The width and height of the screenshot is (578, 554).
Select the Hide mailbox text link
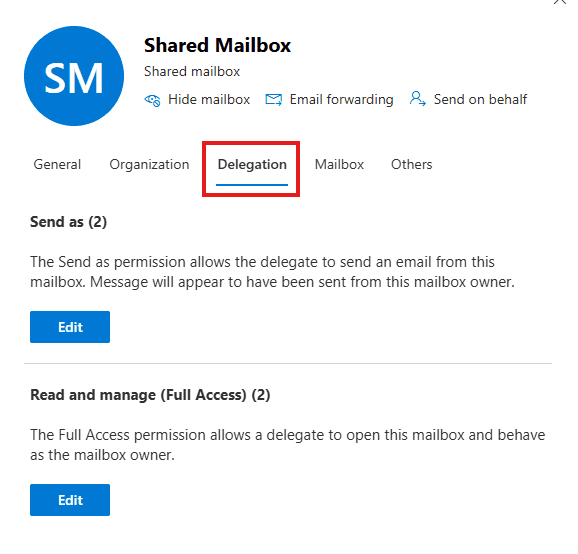pyautogui.click(x=209, y=100)
